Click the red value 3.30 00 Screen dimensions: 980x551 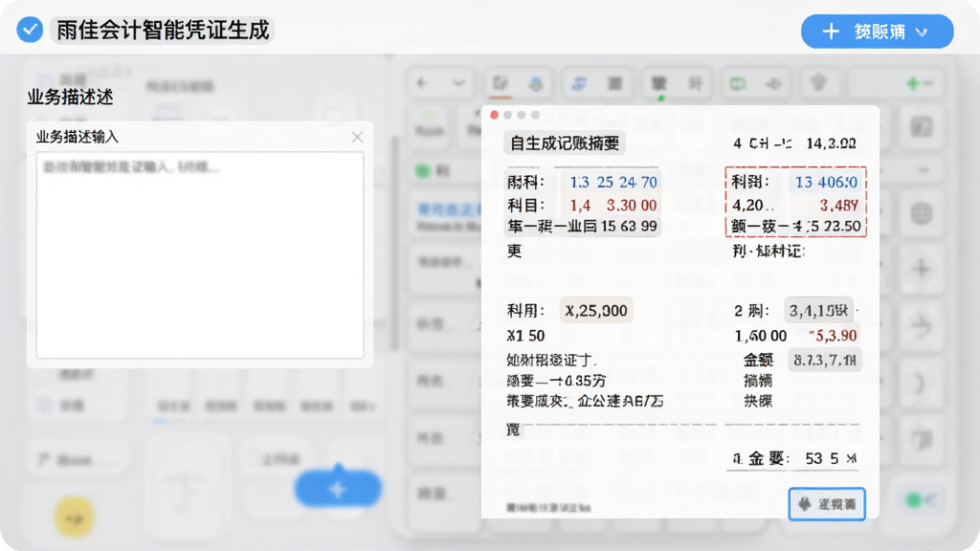pos(632,205)
